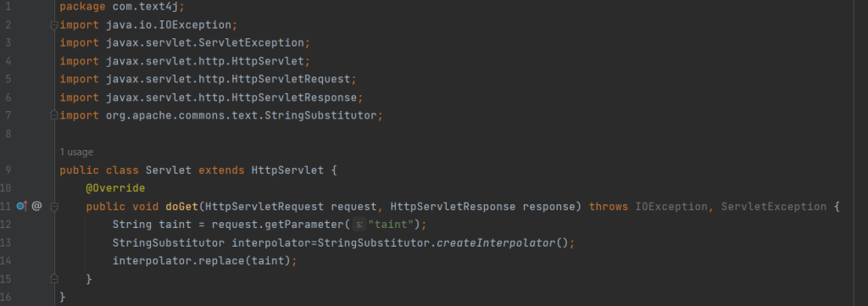Viewport: 868px width, 306px height.
Task: Click the package com.text4j declaration
Action: tap(122, 7)
